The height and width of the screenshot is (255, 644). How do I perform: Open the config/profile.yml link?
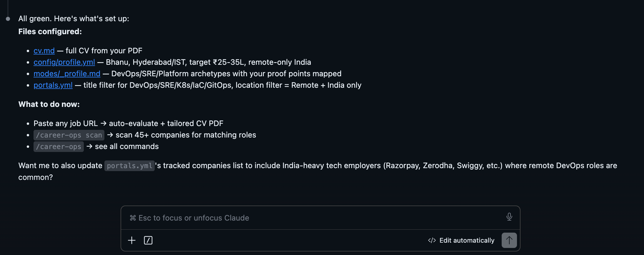tap(64, 62)
